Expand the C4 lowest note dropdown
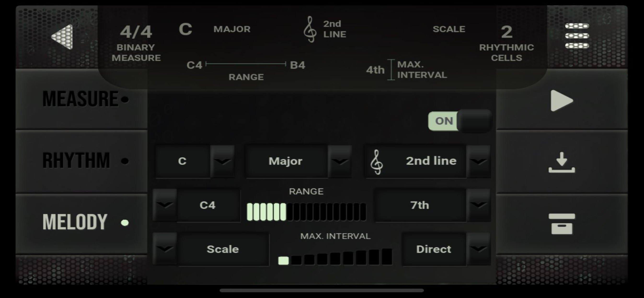This screenshot has height=298, width=644. pyautogui.click(x=165, y=205)
